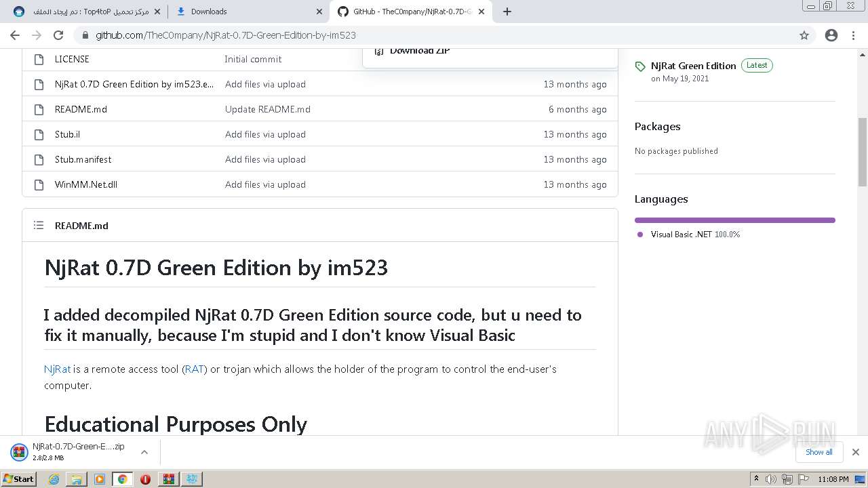
Task: Click the Chrome taskbar icon
Action: coord(122,479)
